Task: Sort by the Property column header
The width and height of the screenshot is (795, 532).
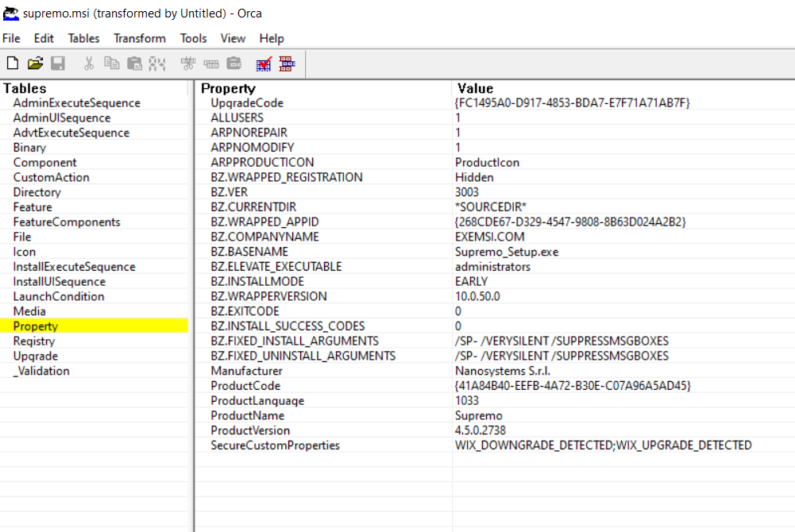Action: pos(228,88)
